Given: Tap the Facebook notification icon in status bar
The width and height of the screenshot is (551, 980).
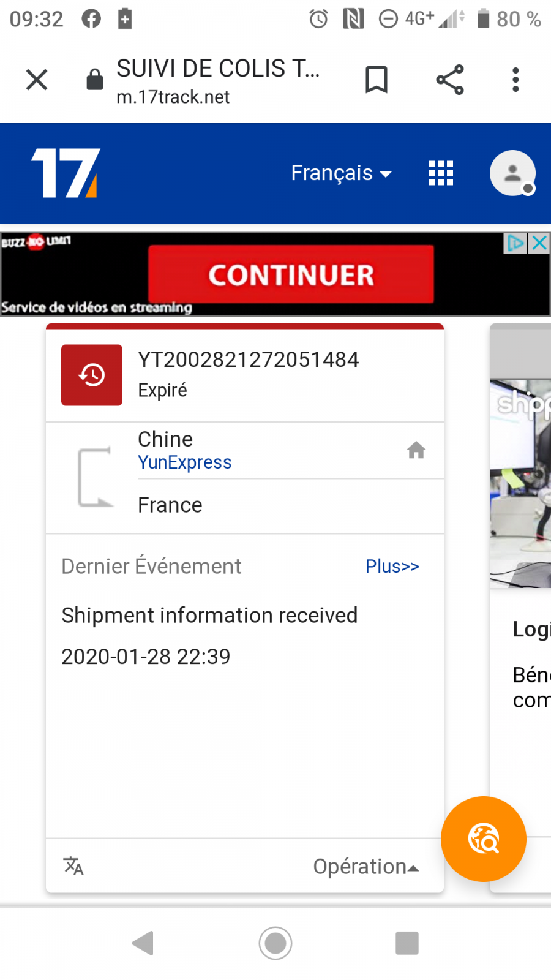Looking at the screenshot, I should [x=91, y=19].
